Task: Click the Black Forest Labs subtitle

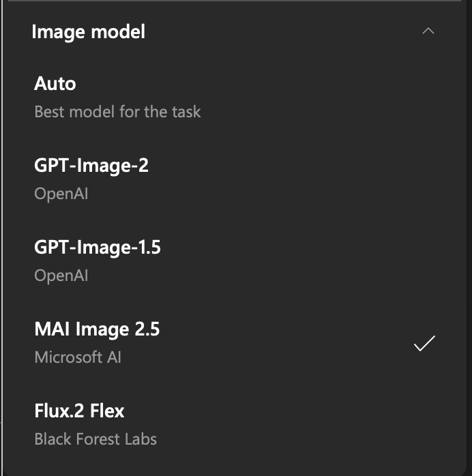Action: [x=95, y=439]
